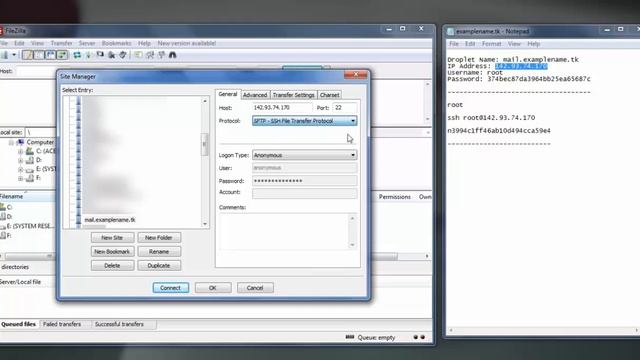Screen dimensions: 640x360
Task: Refresh the file and folder lists
Action: pyautogui.click(x=77, y=55)
